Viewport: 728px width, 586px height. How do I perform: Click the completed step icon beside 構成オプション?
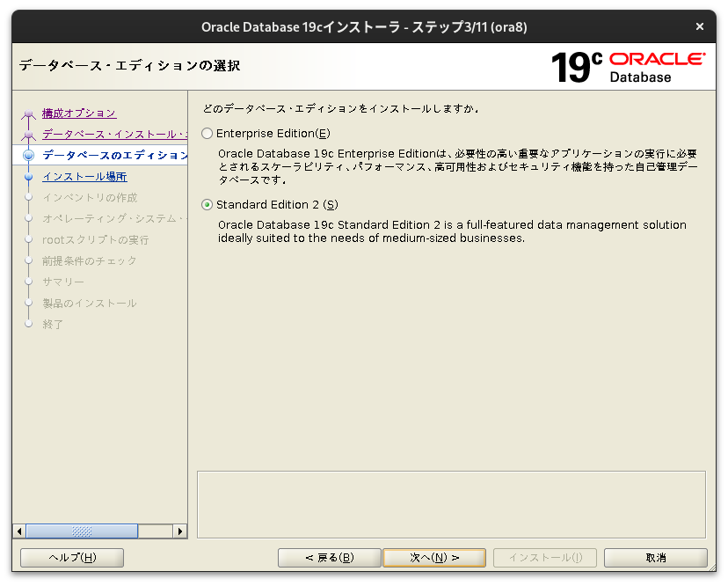pos(29,113)
